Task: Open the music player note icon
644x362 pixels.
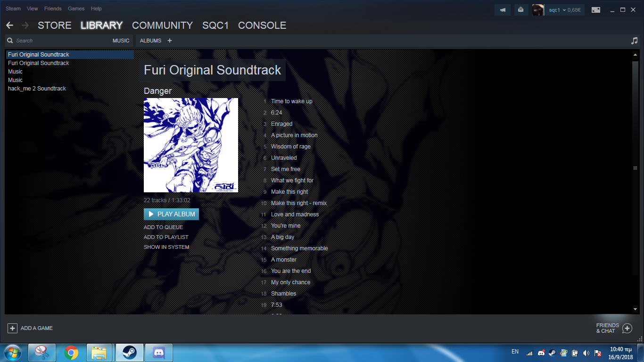Action: point(634,41)
